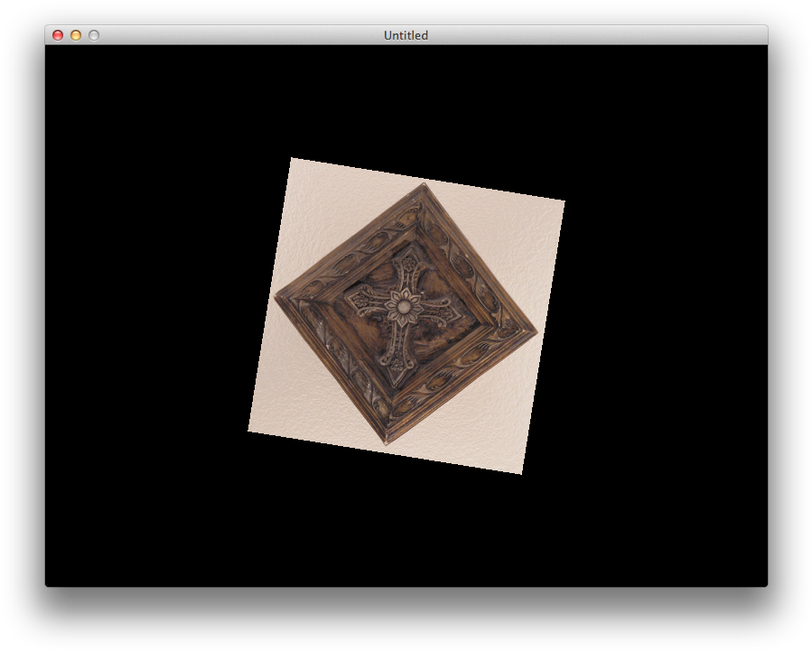
Task: Click the rotated carved-frame image
Action: click(x=406, y=316)
